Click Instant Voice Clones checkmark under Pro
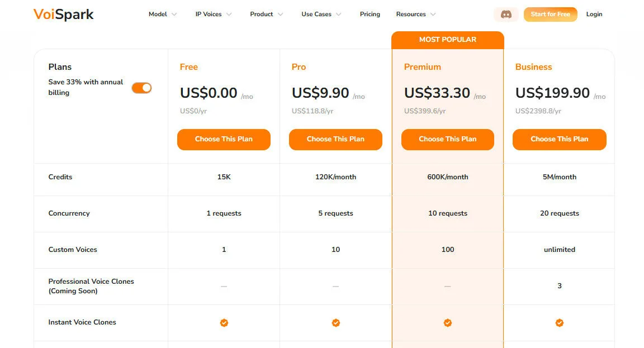 click(x=335, y=323)
